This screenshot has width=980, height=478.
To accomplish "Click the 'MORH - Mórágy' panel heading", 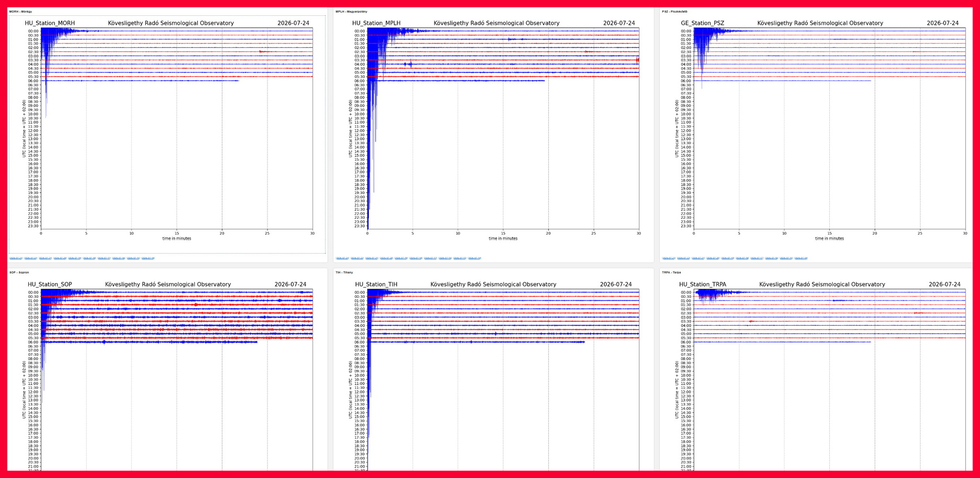I will [21, 11].
